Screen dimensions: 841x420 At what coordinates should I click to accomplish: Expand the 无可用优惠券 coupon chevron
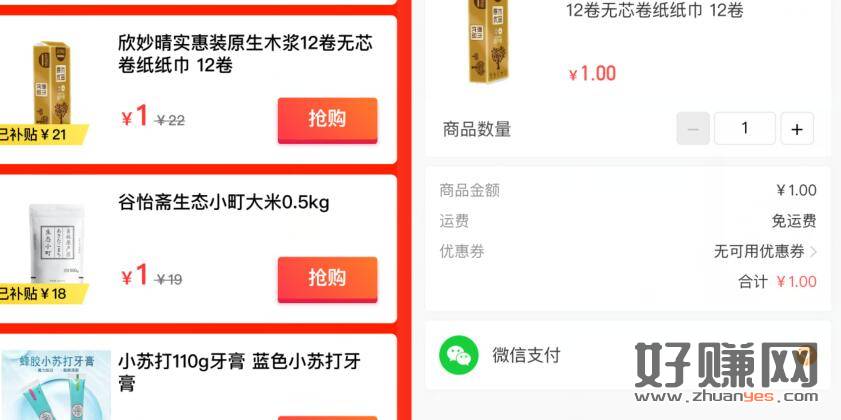tap(813, 251)
